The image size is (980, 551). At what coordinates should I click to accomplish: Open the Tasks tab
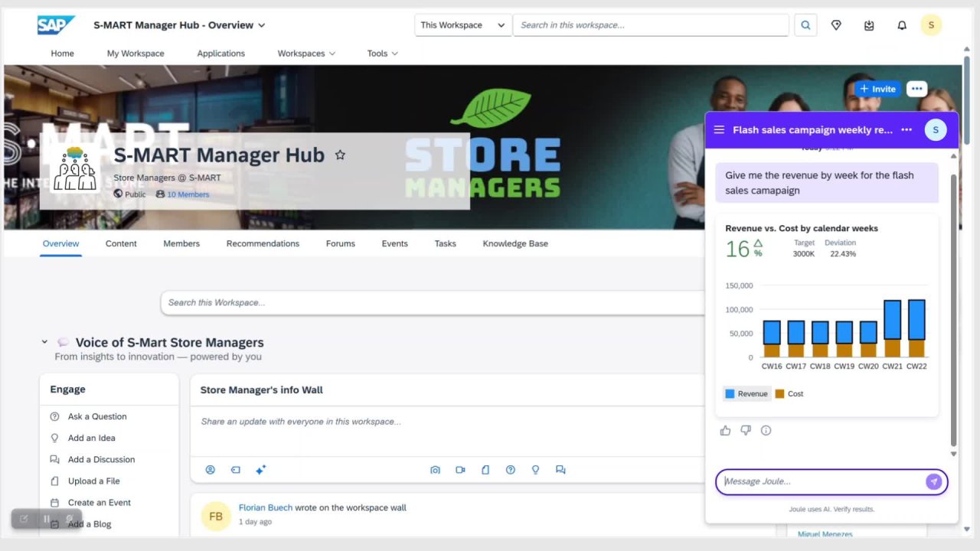446,243
